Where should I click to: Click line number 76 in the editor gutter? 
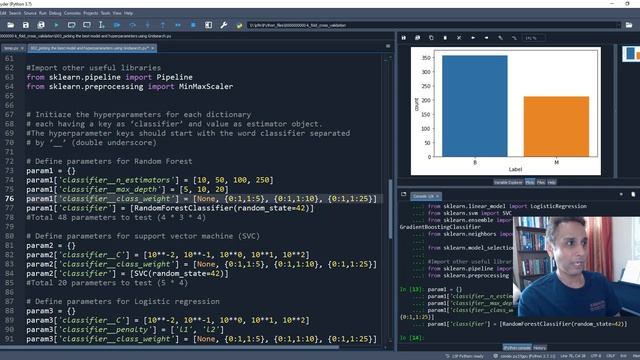click(x=9, y=199)
